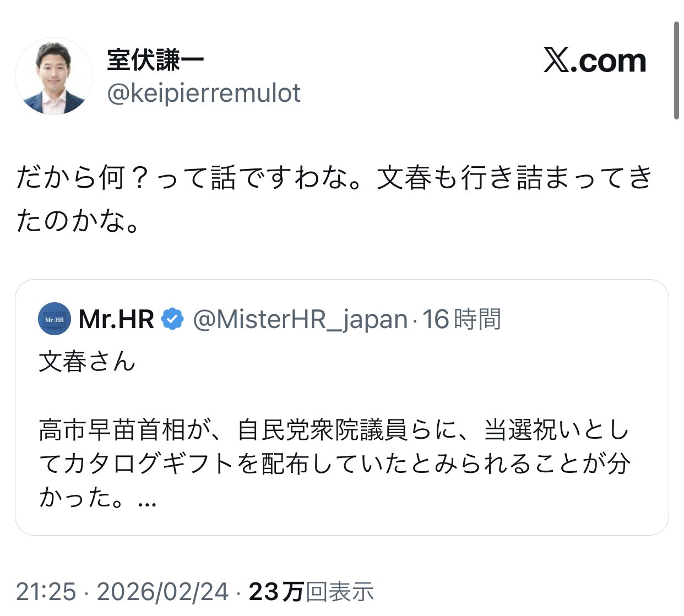
Task: Click the 2026/02/24 post date
Action: click(x=162, y=592)
